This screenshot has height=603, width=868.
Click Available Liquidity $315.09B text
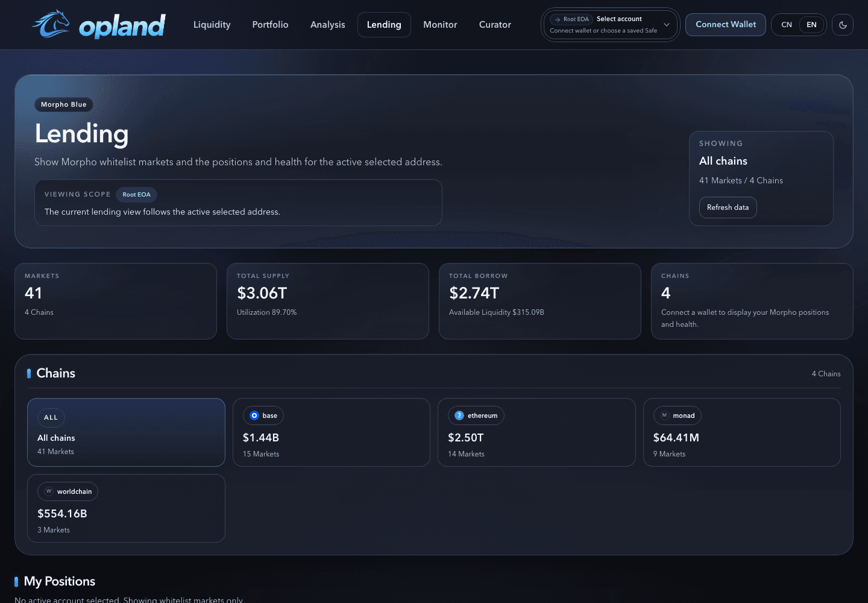(497, 312)
